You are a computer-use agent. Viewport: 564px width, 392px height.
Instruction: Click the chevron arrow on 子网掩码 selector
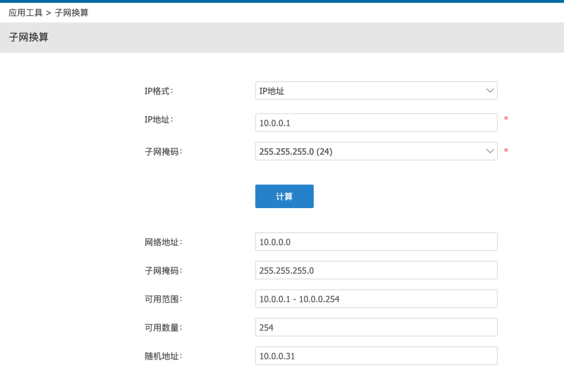(490, 151)
